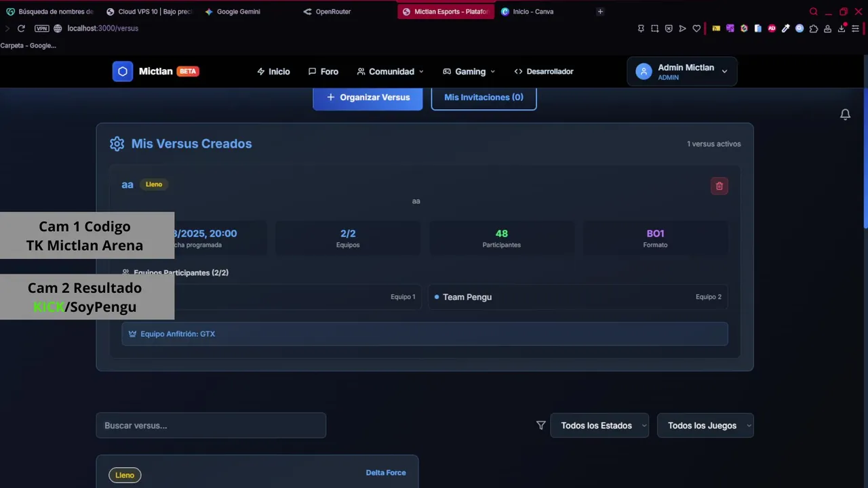
Task: Click the filter funnel icon
Action: pos(540,426)
